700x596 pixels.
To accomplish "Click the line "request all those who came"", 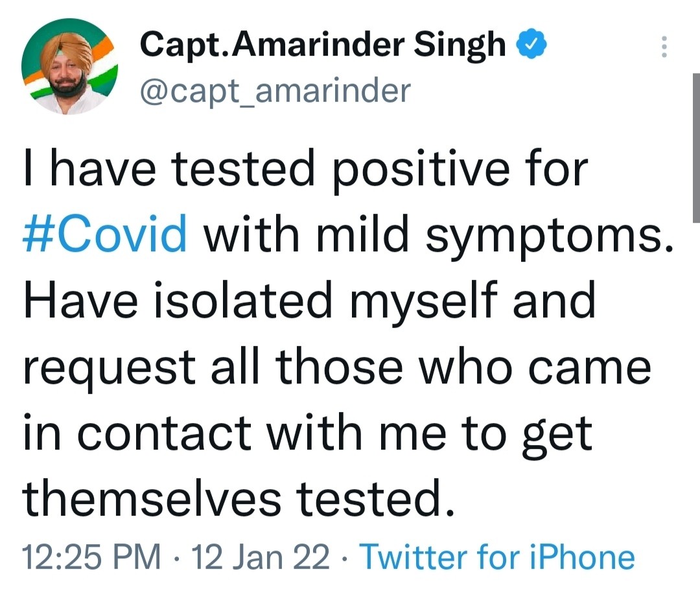I will pos(336,365).
